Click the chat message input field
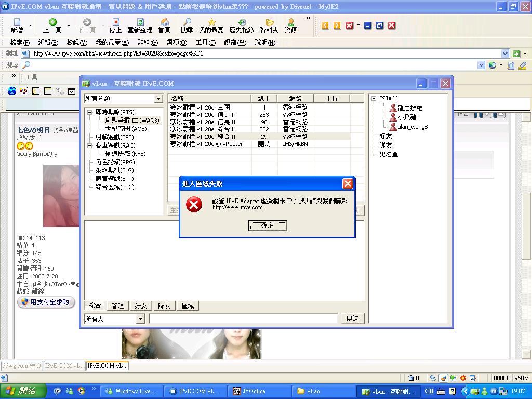The width and height of the screenshot is (532, 399). (243, 318)
